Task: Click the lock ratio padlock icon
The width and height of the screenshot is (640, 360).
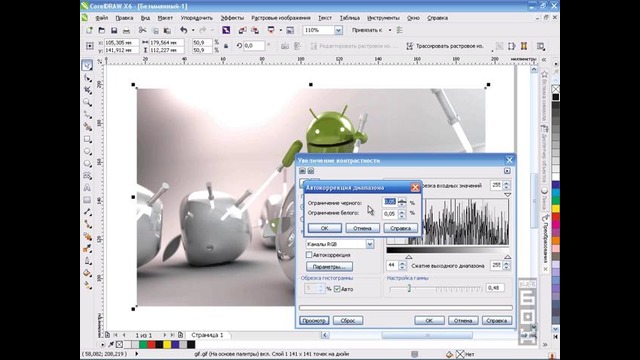Action: [226, 46]
